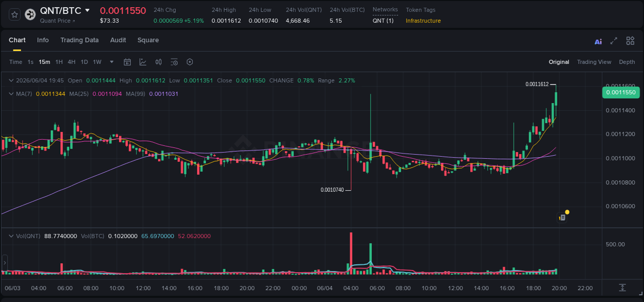644x302 pixels.
Task: Click the 24h High value 0.0011612
Action: [226, 21]
